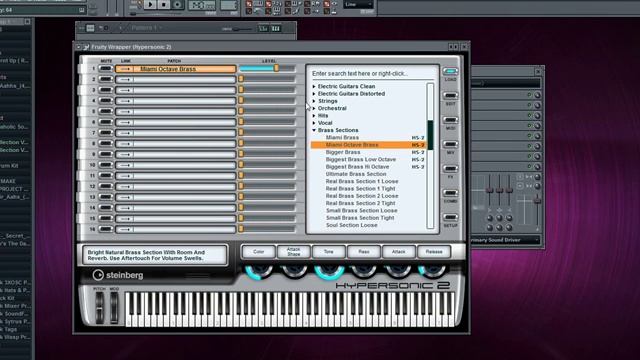The width and height of the screenshot is (640, 360).
Task: Expand the Vocal category
Action: pos(314,123)
